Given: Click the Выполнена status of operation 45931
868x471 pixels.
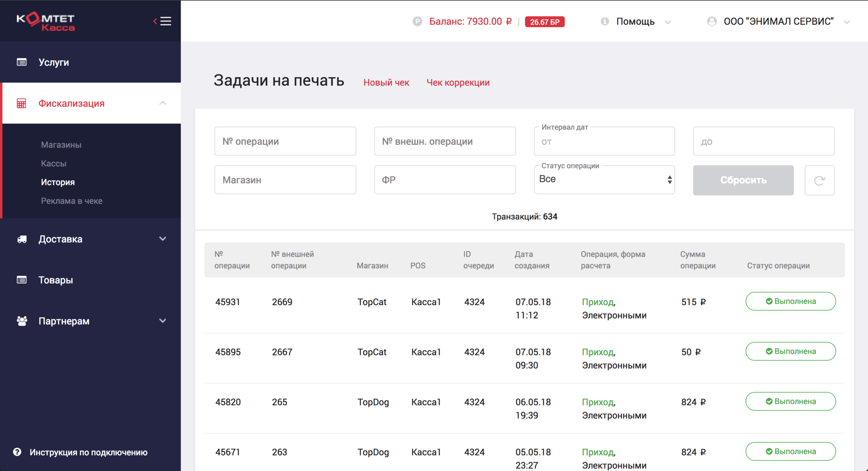Looking at the screenshot, I should [x=790, y=301].
